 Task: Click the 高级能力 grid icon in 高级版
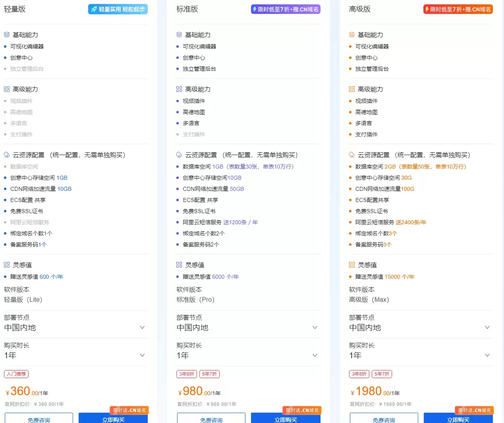point(352,89)
